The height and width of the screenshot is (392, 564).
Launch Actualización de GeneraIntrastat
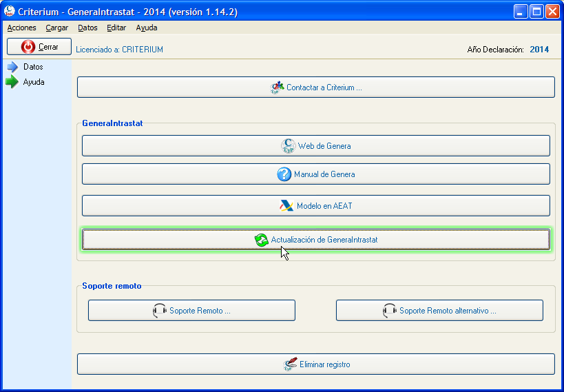click(316, 240)
